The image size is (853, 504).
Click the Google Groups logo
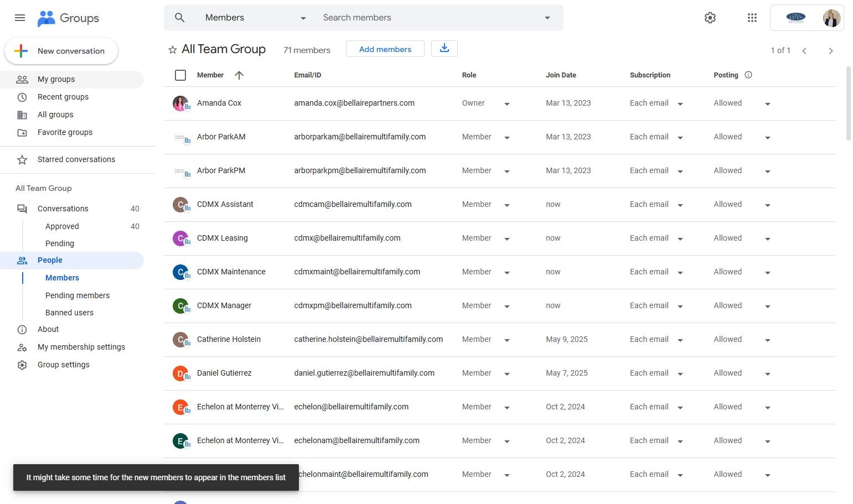(x=68, y=18)
